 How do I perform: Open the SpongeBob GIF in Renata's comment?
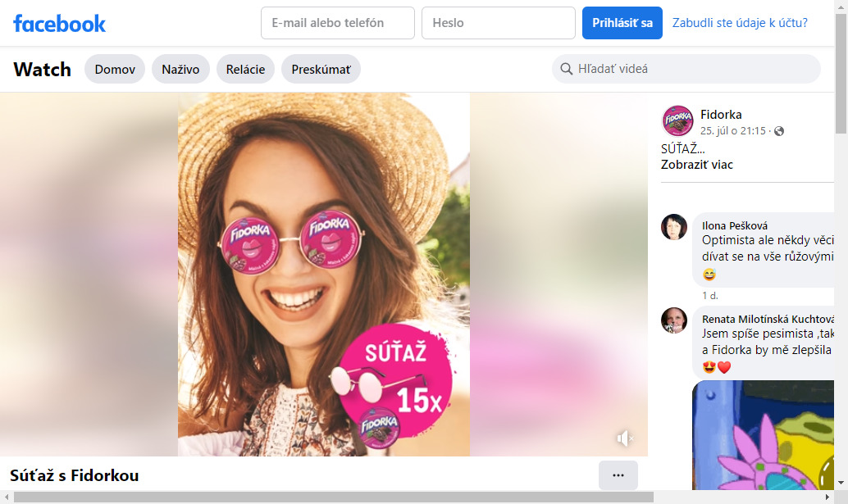click(x=763, y=435)
